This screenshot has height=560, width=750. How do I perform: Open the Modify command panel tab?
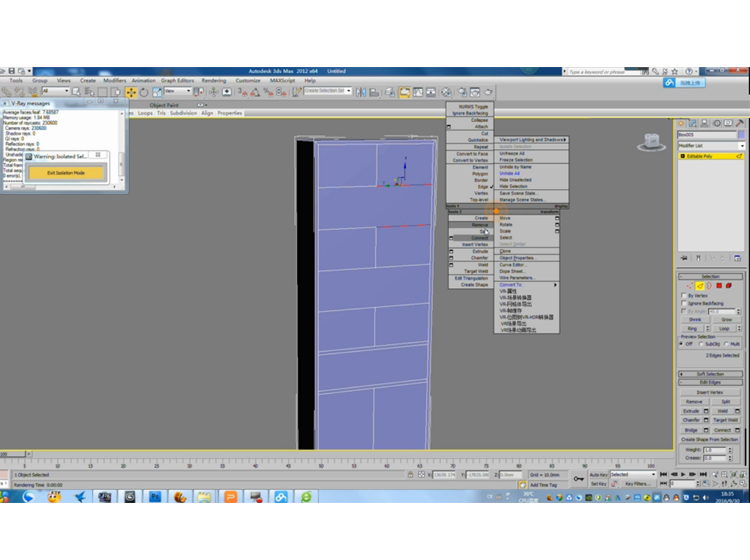[x=693, y=123]
